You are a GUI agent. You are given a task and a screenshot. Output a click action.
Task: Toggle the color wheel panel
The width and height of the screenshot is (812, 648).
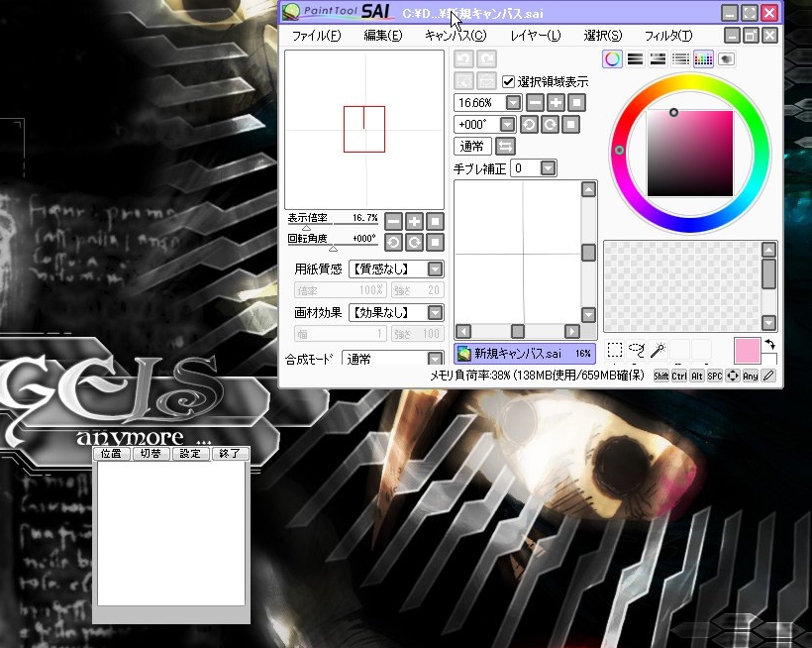pyautogui.click(x=612, y=59)
